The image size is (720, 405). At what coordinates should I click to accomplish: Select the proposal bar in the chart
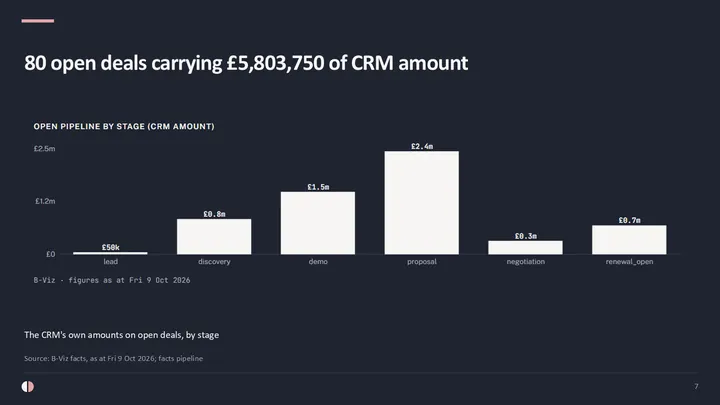click(x=422, y=202)
